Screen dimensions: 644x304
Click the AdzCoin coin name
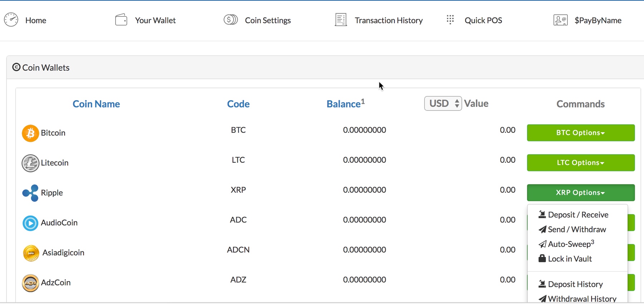pyautogui.click(x=56, y=283)
